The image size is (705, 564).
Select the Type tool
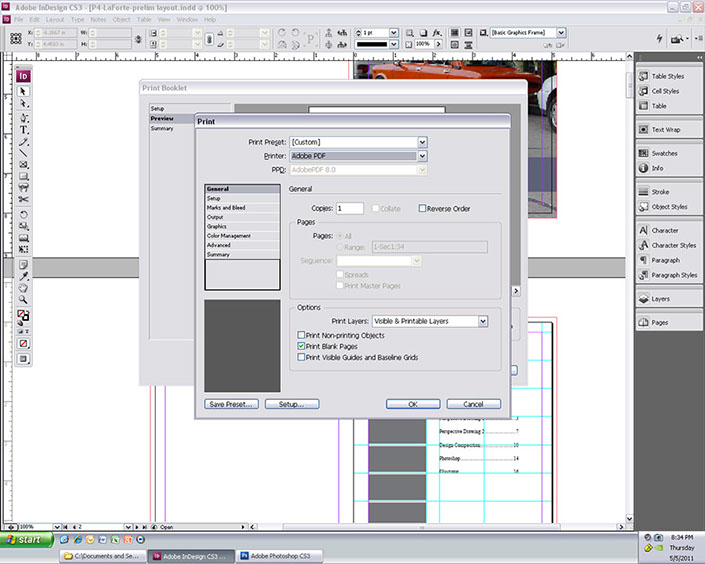click(23, 130)
